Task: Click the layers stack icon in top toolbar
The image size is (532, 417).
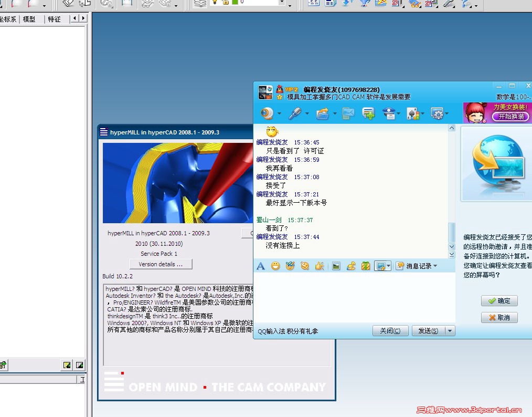Action: click(200, 3)
